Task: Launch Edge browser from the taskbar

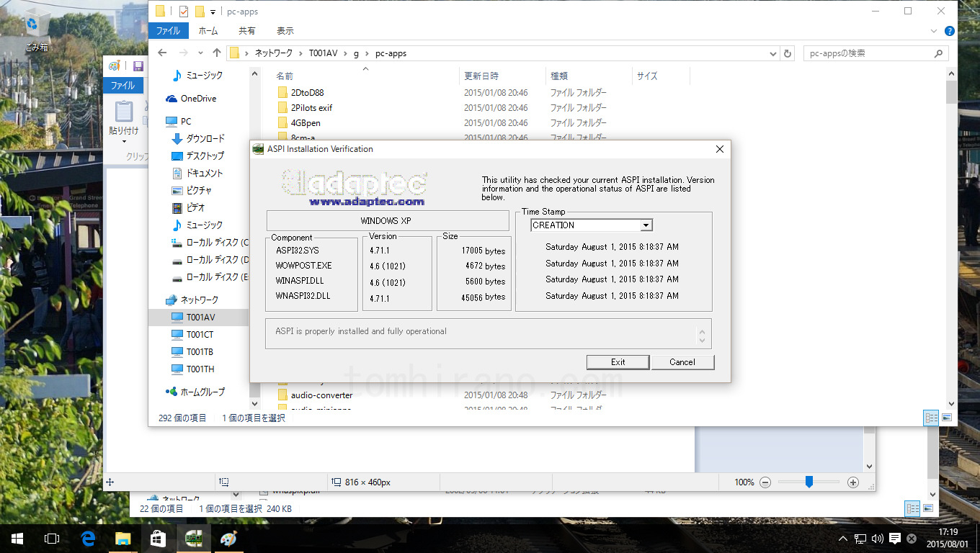Action: tap(88, 538)
